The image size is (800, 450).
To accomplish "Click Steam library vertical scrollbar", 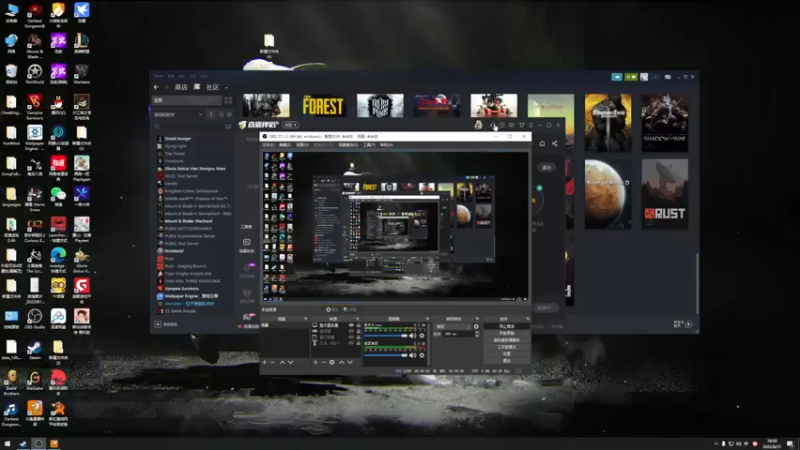I will [x=697, y=283].
